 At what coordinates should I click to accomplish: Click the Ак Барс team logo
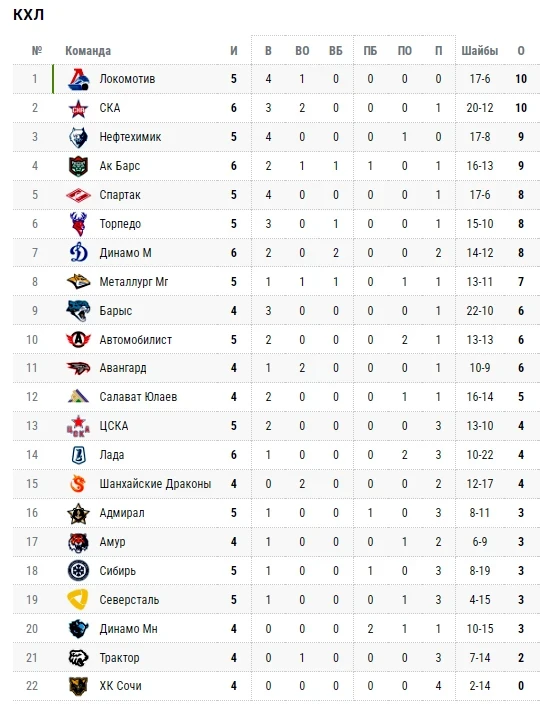pyautogui.click(x=78, y=166)
